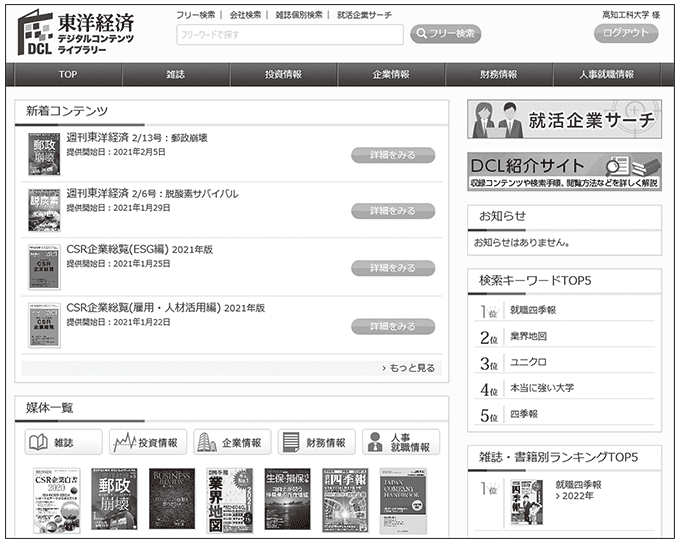The height and width of the screenshot is (544, 680).
Task: Open the 就職四季報 cover in the ranking panel
Action: (x=526, y=502)
